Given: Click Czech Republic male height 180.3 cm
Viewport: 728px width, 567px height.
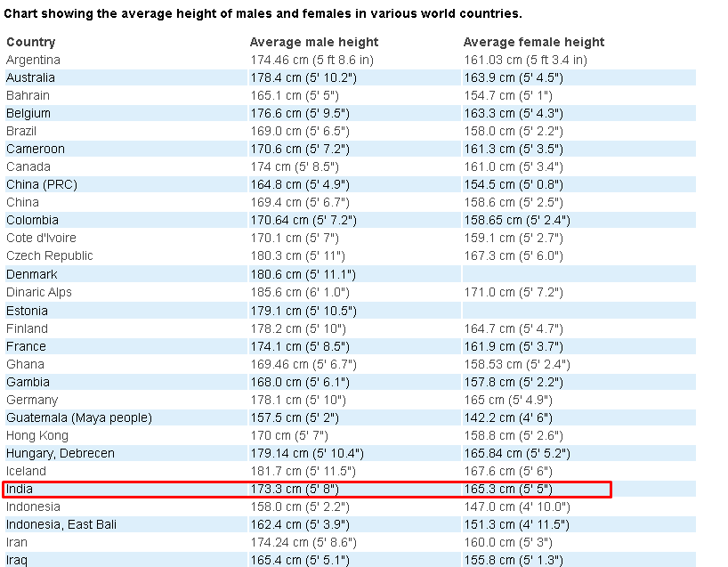Looking at the screenshot, I should click(298, 255).
